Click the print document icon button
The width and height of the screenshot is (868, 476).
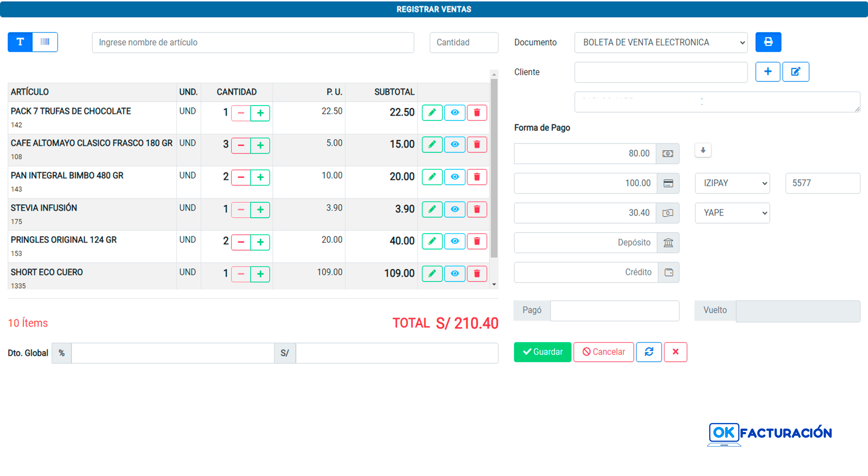click(x=768, y=42)
